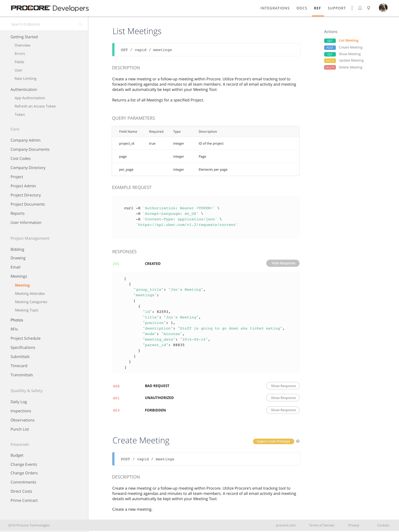Expand Company Admin in sidebar

pos(25,140)
